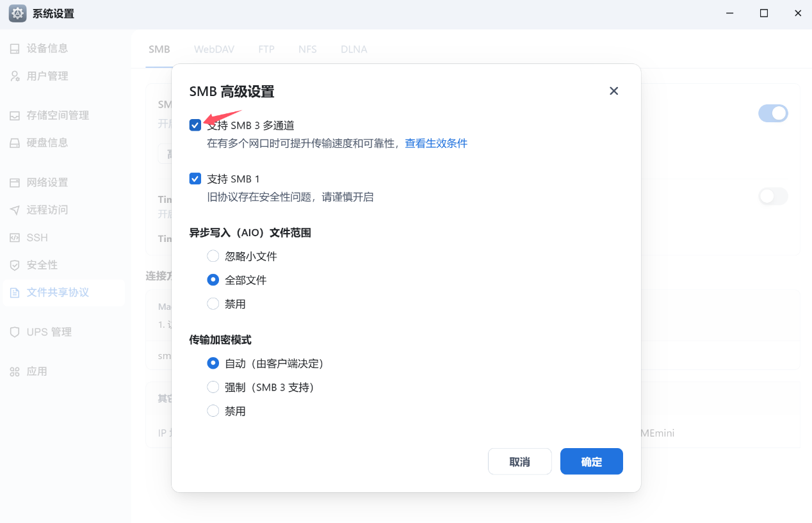Select 忽略小文件 radio option
Image resolution: width=812 pixels, height=523 pixels.
click(213, 256)
